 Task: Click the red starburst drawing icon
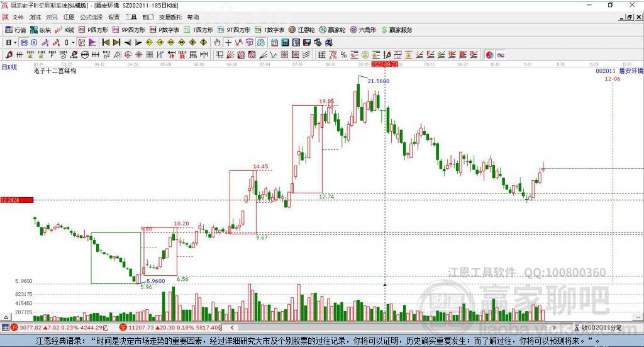pyautogui.click(x=139, y=55)
